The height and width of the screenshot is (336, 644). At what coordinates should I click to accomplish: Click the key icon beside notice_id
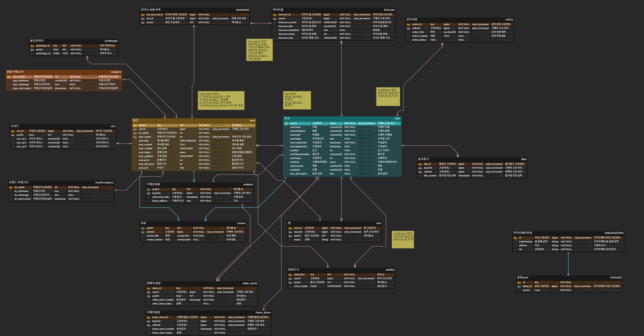pos(408,24)
